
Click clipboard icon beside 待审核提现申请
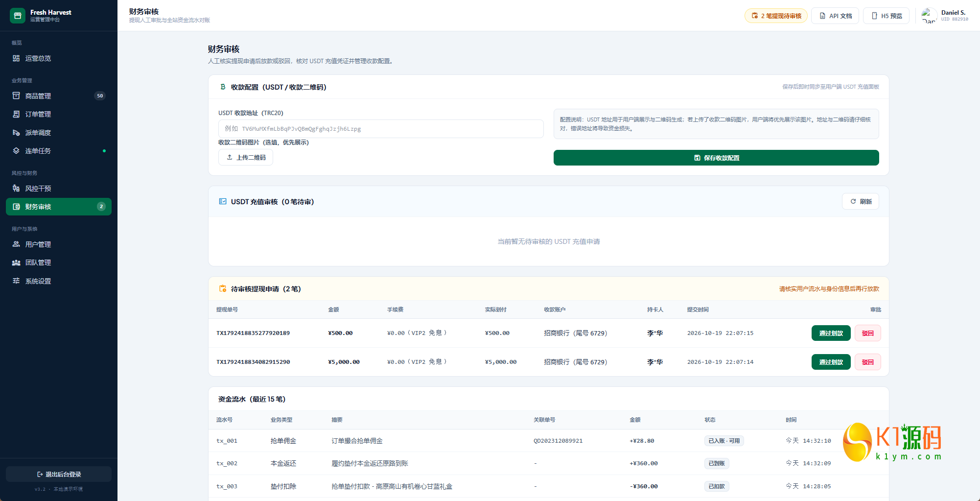click(223, 288)
